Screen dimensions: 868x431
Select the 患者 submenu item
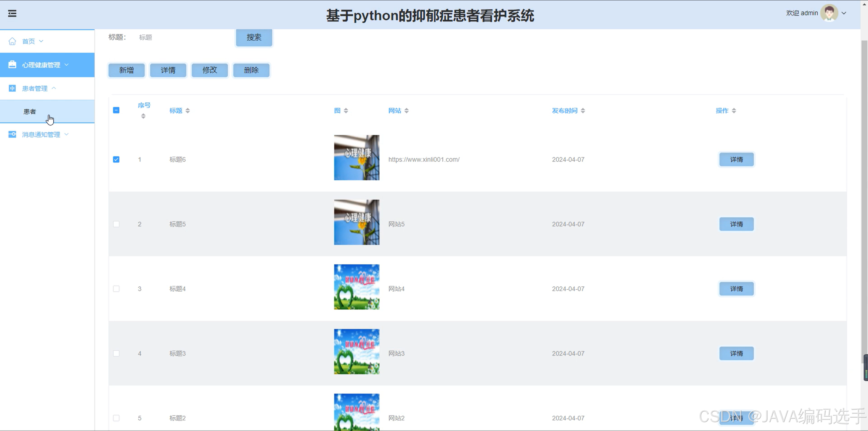30,112
